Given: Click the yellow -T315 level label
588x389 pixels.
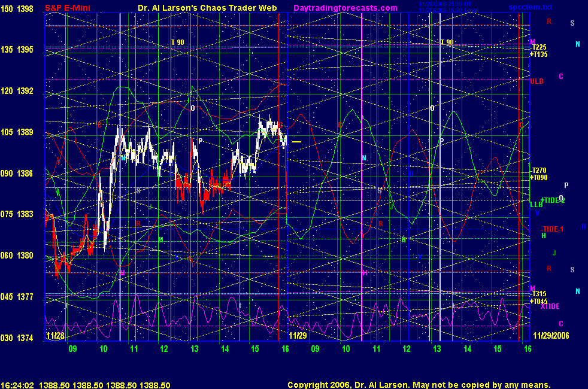Looking at the screenshot, I should click(538, 294).
